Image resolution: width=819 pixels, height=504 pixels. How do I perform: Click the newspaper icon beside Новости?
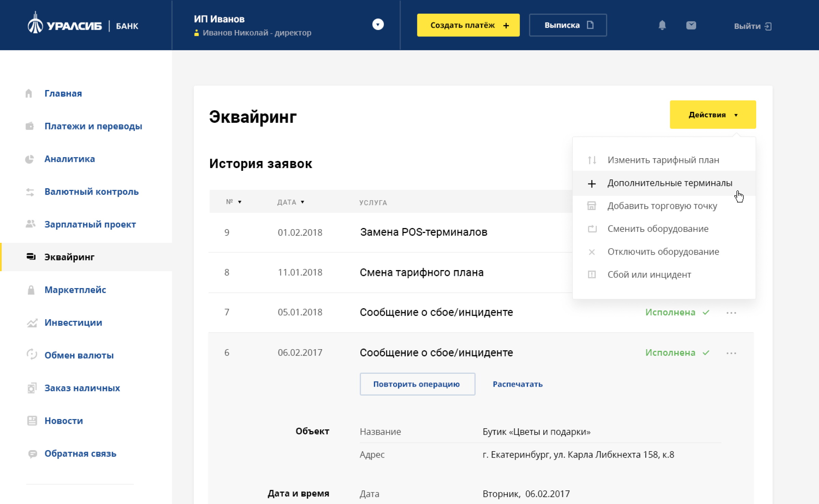pyautogui.click(x=32, y=420)
